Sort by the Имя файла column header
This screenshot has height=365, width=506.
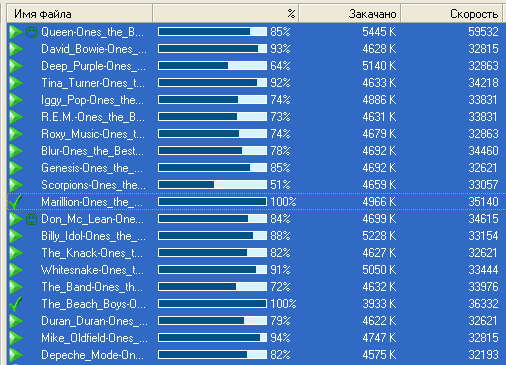point(80,14)
